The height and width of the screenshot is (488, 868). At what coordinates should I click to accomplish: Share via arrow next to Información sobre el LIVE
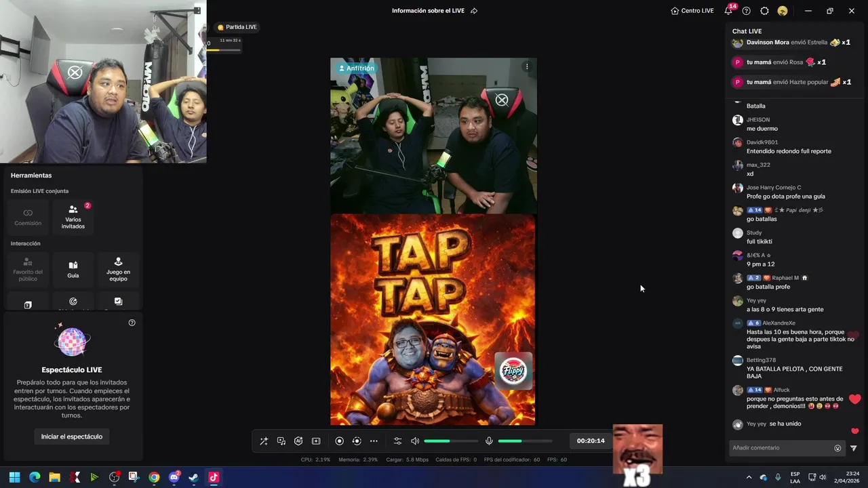click(x=474, y=11)
